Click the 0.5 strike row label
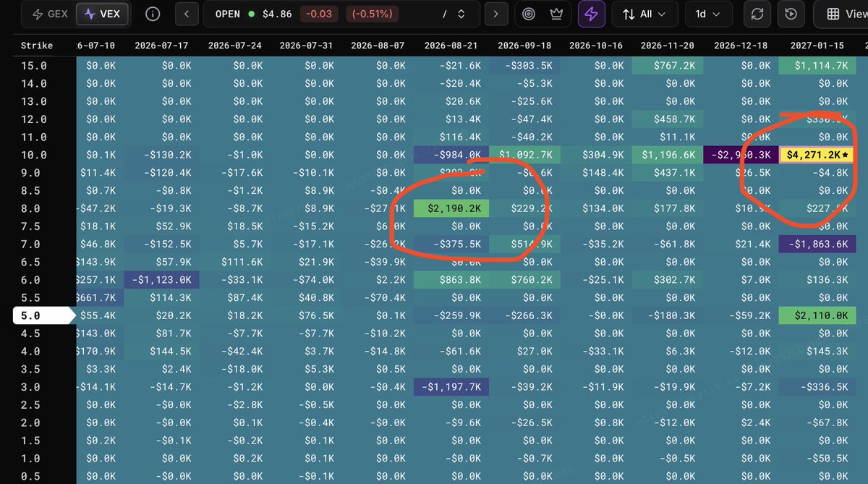 [x=30, y=476]
